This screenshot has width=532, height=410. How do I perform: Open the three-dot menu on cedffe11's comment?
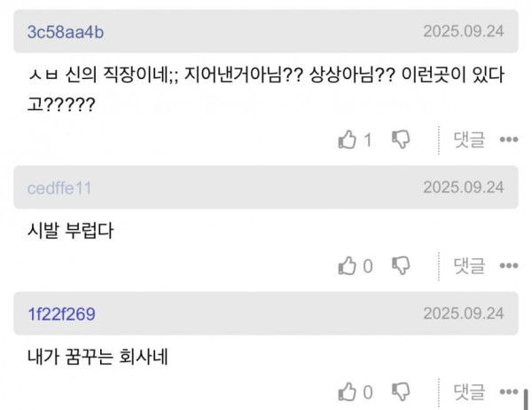pyautogui.click(x=508, y=265)
